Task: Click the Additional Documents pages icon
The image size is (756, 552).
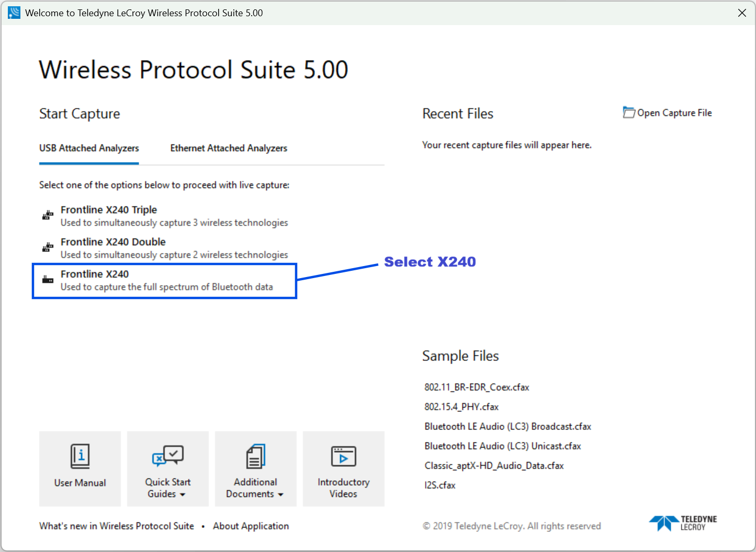Action: tap(256, 456)
